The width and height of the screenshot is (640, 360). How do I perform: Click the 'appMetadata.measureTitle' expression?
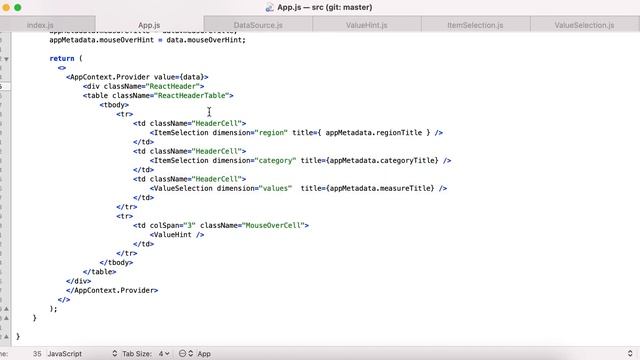pyautogui.click(x=380, y=188)
